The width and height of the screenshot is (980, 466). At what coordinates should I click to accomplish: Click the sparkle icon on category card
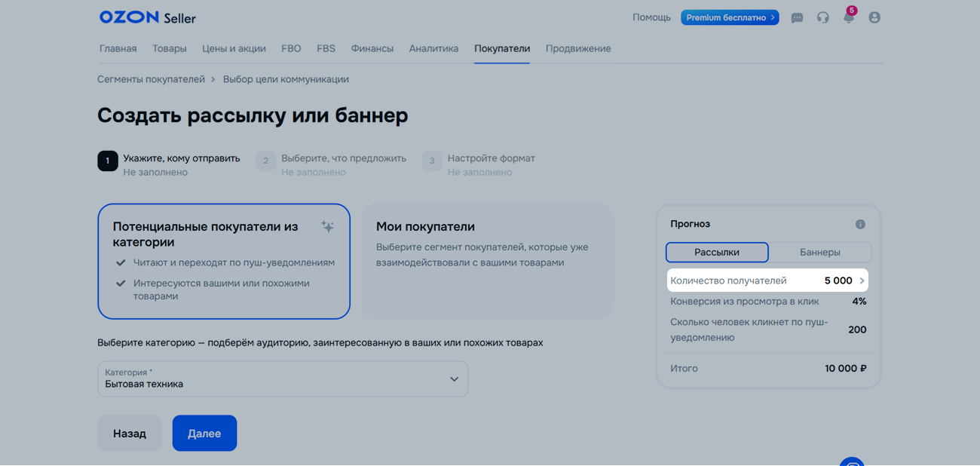click(x=327, y=227)
